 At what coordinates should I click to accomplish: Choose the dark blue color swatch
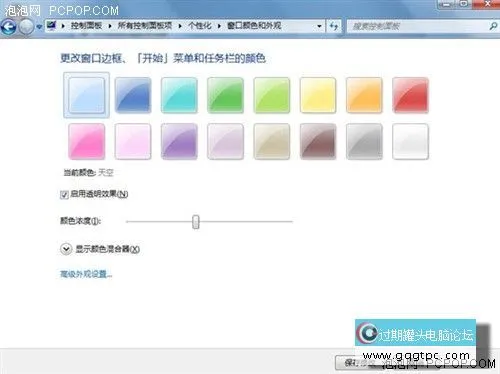[x=133, y=95]
